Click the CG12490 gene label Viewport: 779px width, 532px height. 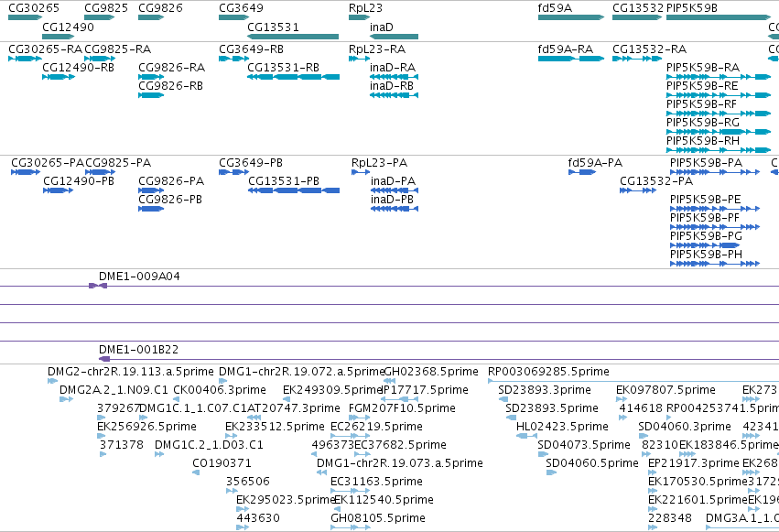point(68,27)
